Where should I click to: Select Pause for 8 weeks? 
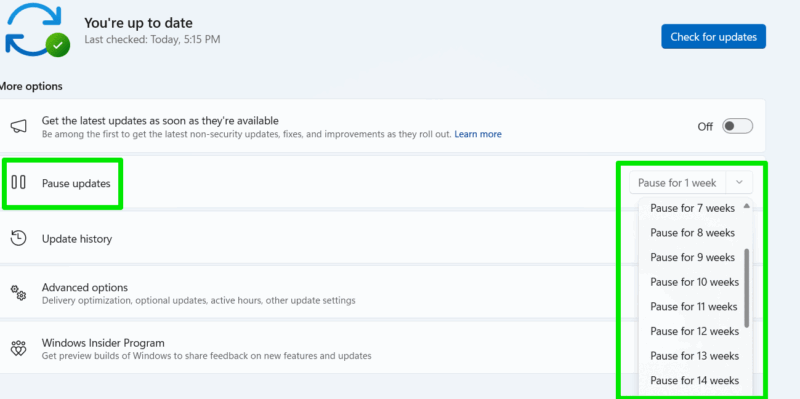692,233
